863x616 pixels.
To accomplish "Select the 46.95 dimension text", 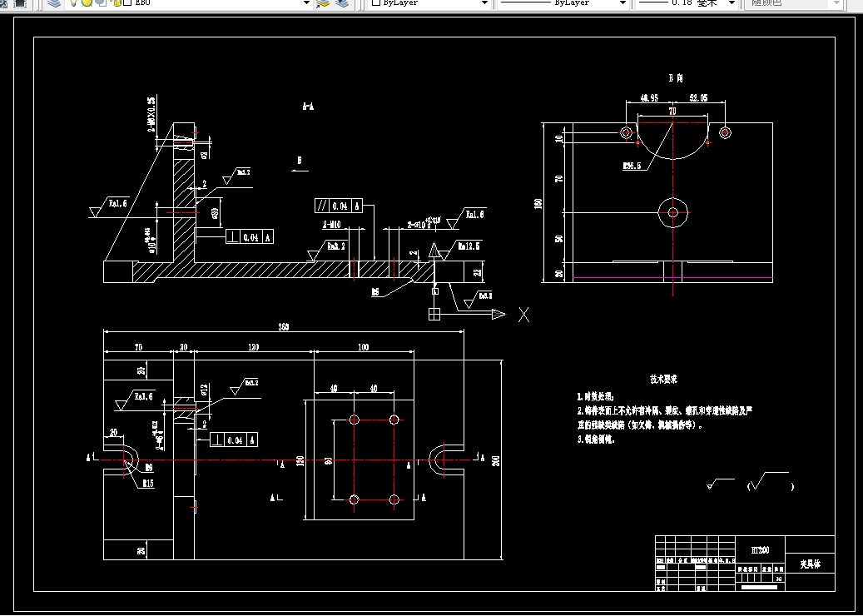I will [649, 98].
